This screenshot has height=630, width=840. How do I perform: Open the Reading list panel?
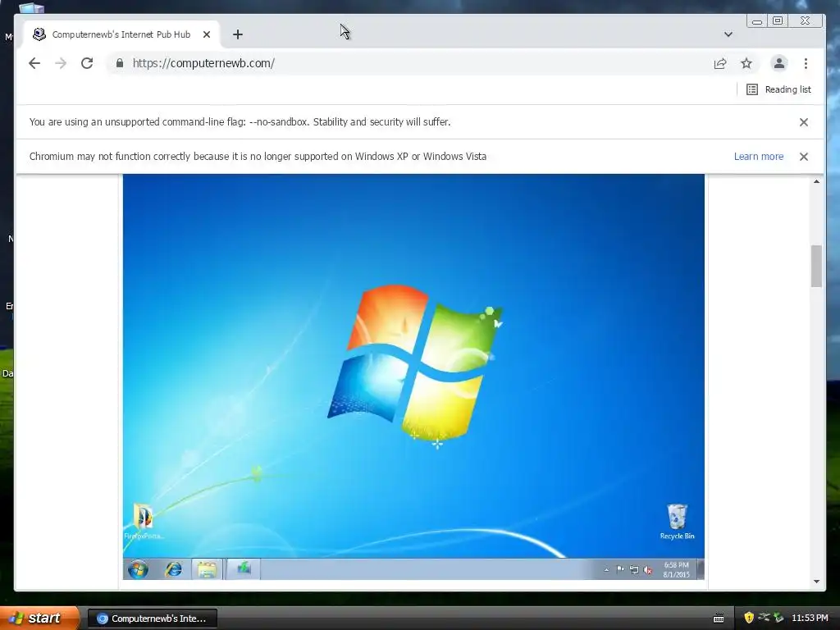click(779, 89)
